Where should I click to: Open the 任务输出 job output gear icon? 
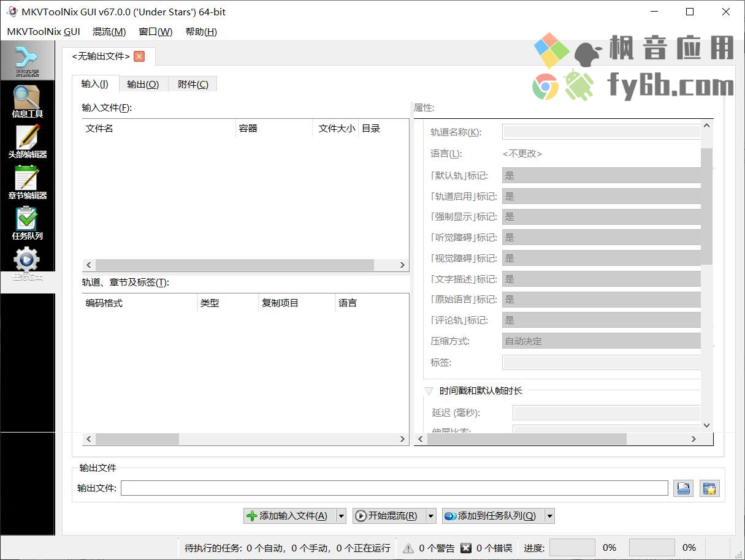[x=27, y=260]
